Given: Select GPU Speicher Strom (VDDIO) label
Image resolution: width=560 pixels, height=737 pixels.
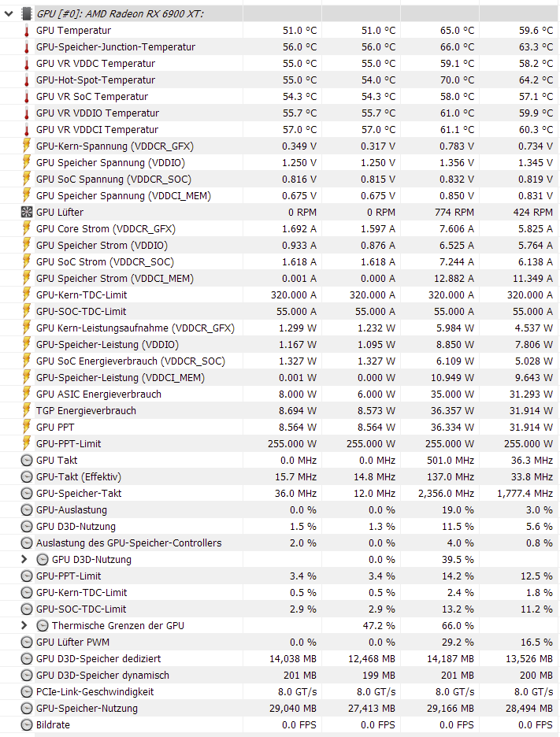Looking at the screenshot, I should (102, 246).
